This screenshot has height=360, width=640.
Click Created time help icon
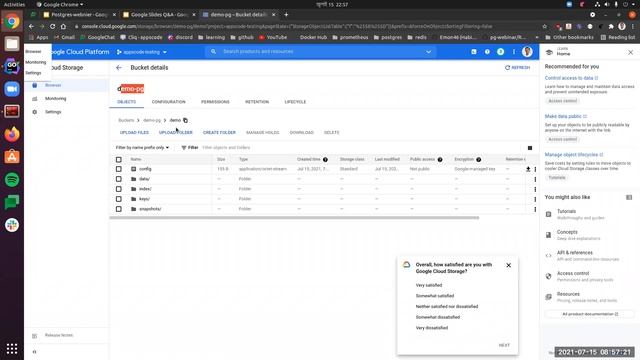point(325,160)
